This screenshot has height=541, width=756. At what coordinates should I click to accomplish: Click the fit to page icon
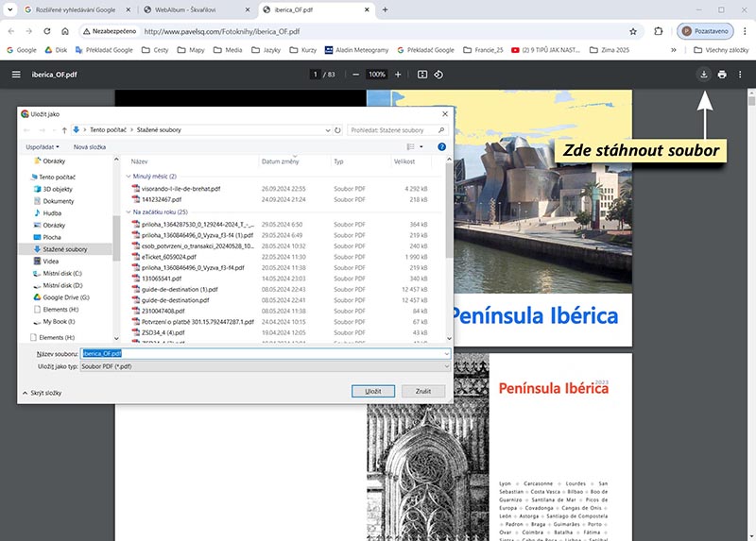[422, 75]
